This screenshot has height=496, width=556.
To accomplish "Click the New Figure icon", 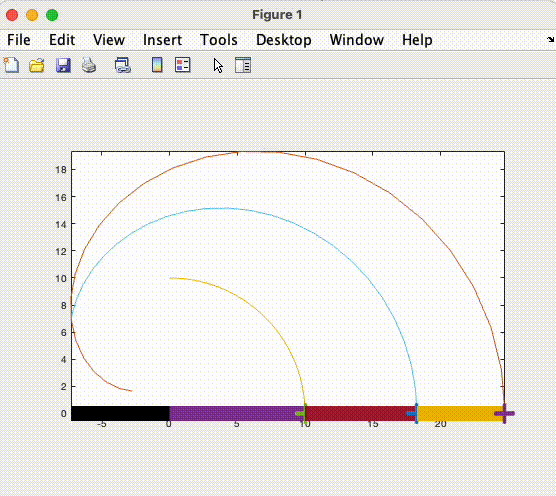I will point(11,65).
